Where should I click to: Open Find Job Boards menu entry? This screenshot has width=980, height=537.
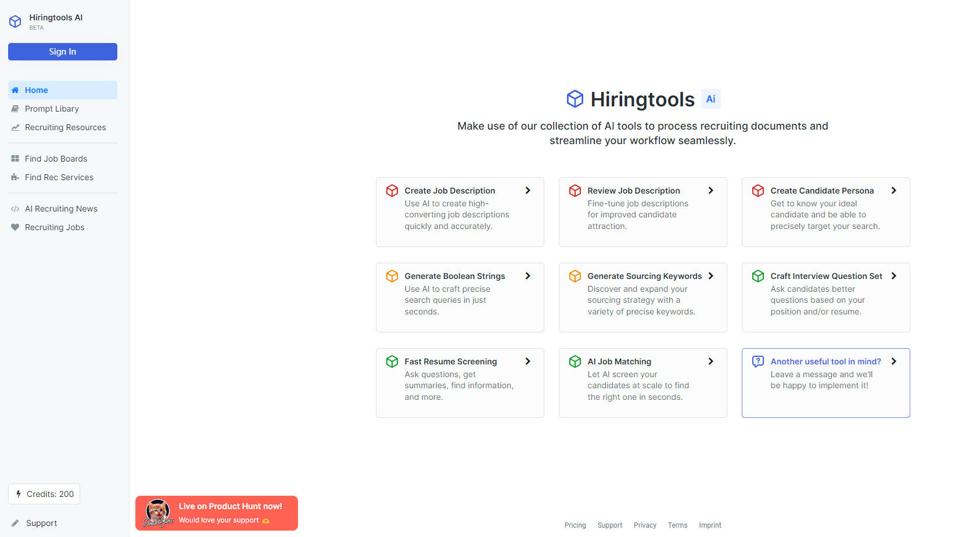[63, 159]
